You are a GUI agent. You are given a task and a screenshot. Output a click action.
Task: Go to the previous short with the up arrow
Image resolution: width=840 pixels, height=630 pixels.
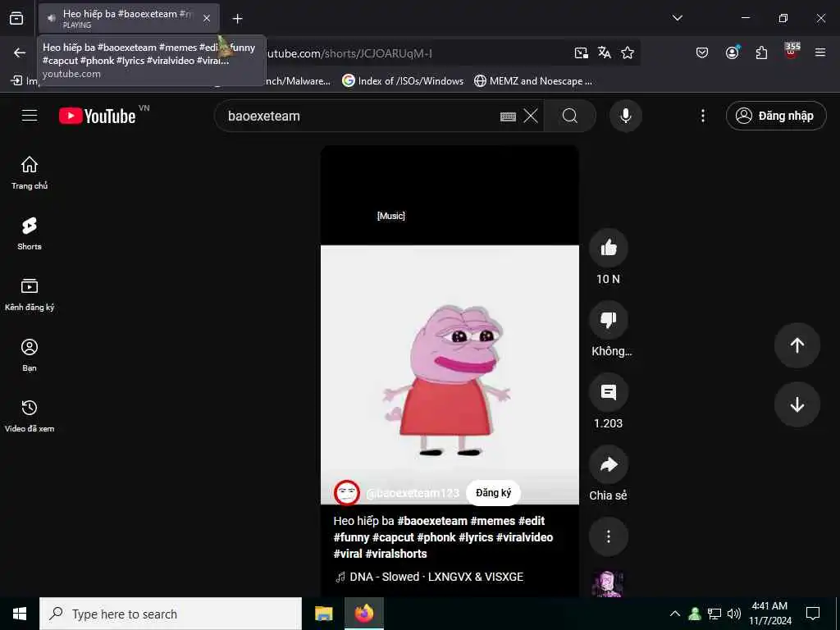(797, 345)
